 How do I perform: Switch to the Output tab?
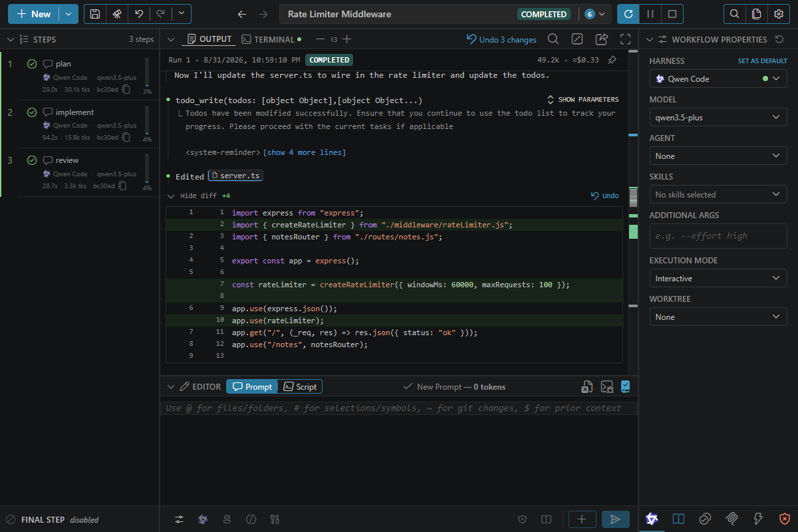[x=209, y=39]
